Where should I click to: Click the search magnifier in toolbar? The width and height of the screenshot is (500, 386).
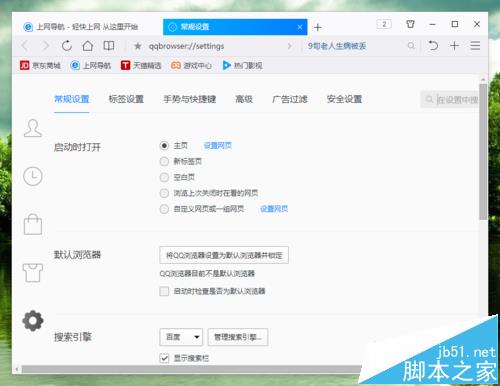point(411,46)
